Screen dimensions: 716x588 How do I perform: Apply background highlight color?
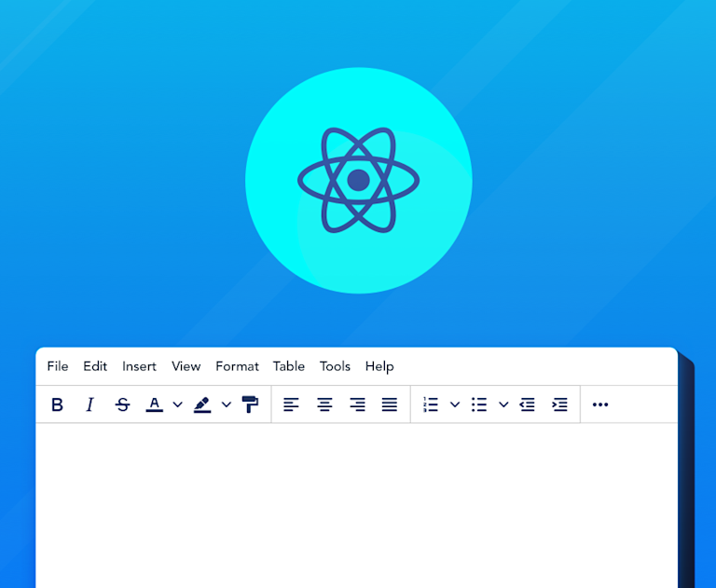point(202,404)
